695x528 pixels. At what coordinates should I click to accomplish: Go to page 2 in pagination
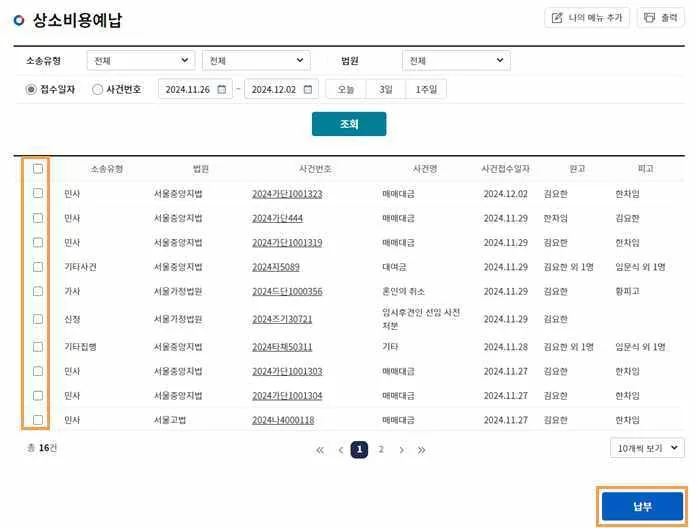coord(381,450)
